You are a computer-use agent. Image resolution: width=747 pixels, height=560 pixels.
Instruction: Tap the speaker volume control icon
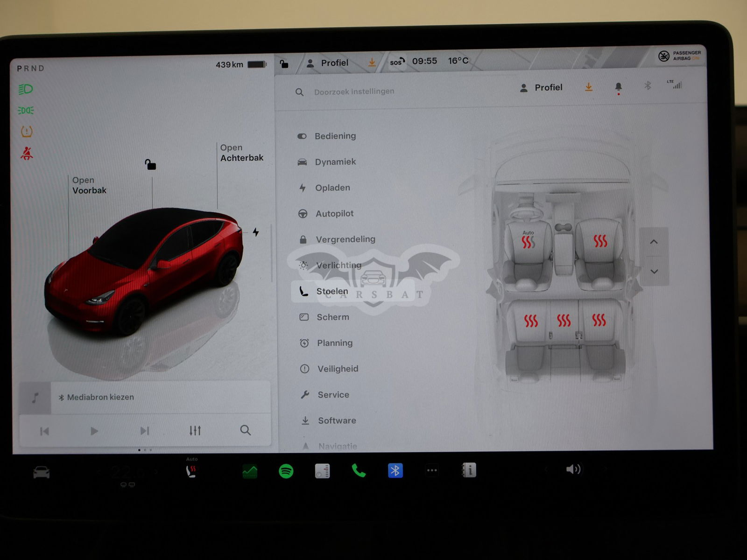click(x=573, y=469)
